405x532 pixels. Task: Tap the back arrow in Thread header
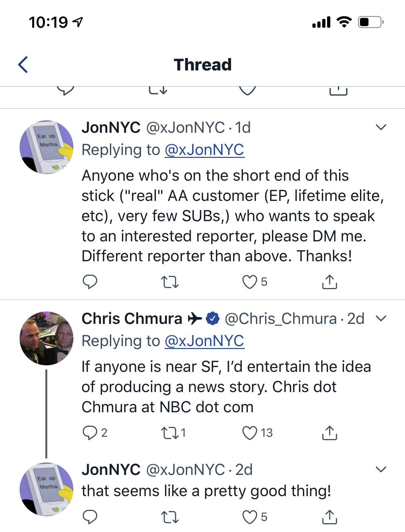pyautogui.click(x=23, y=65)
